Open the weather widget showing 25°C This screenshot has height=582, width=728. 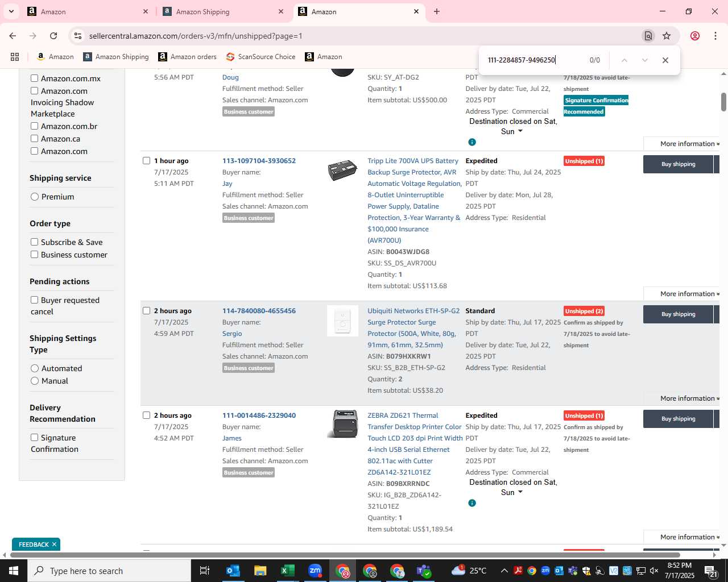(469, 571)
